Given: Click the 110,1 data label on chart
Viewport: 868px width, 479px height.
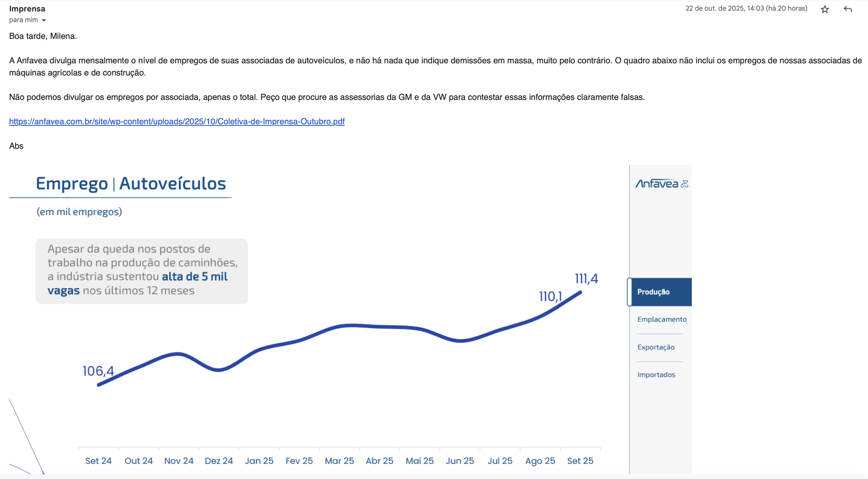Looking at the screenshot, I should click(550, 296).
